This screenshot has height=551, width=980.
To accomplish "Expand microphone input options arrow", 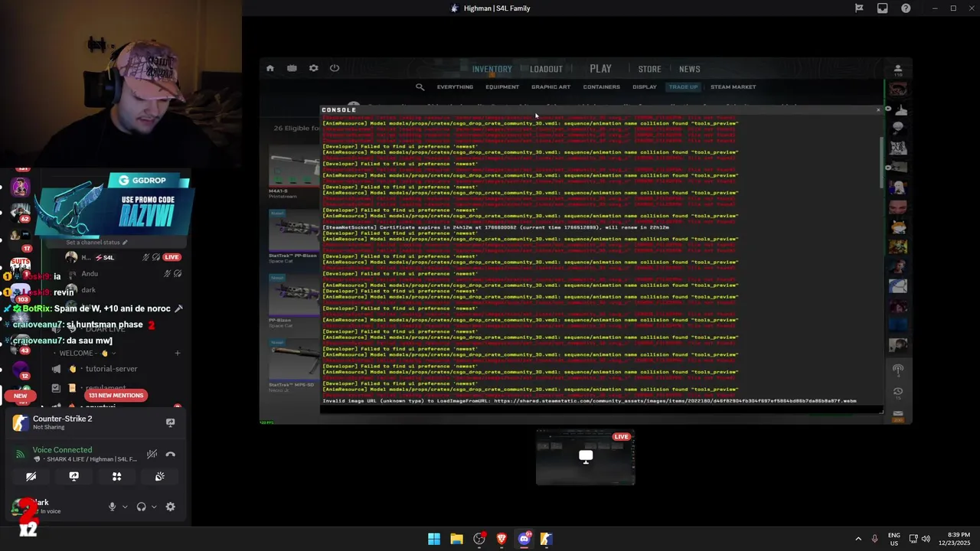I will [125, 507].
